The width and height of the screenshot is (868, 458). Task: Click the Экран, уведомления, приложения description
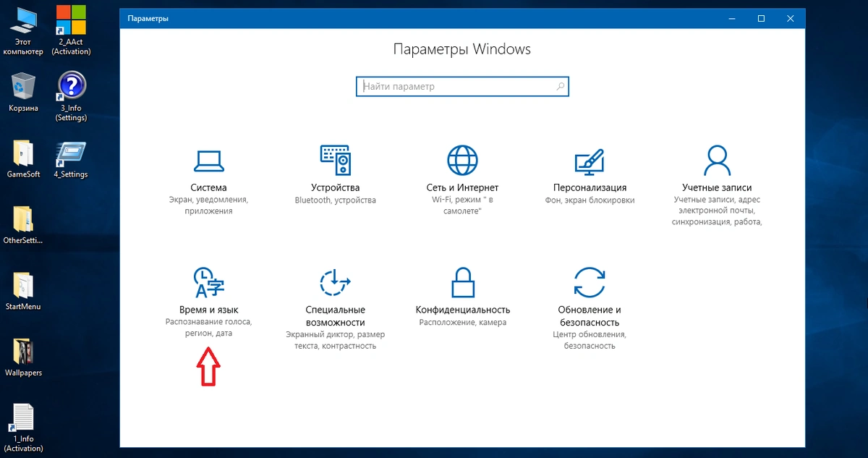(208, 205)
